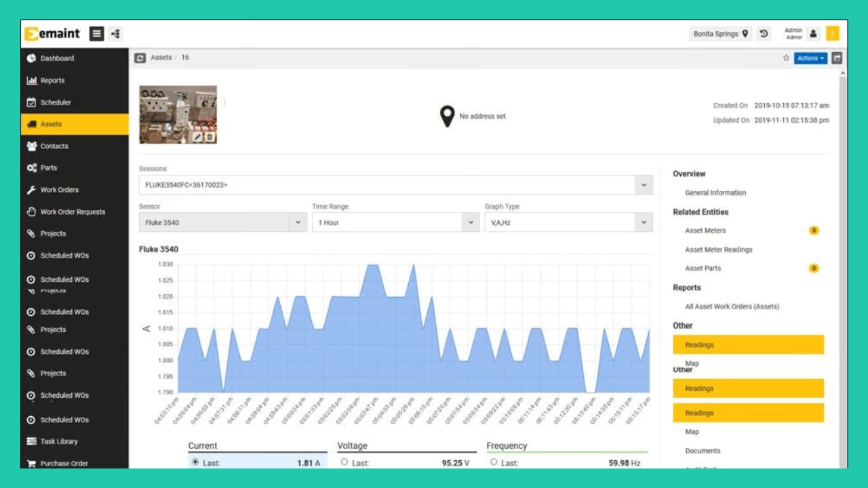Open the Graph Type dropdown
The image size is (868, 488).
[644, 222]
